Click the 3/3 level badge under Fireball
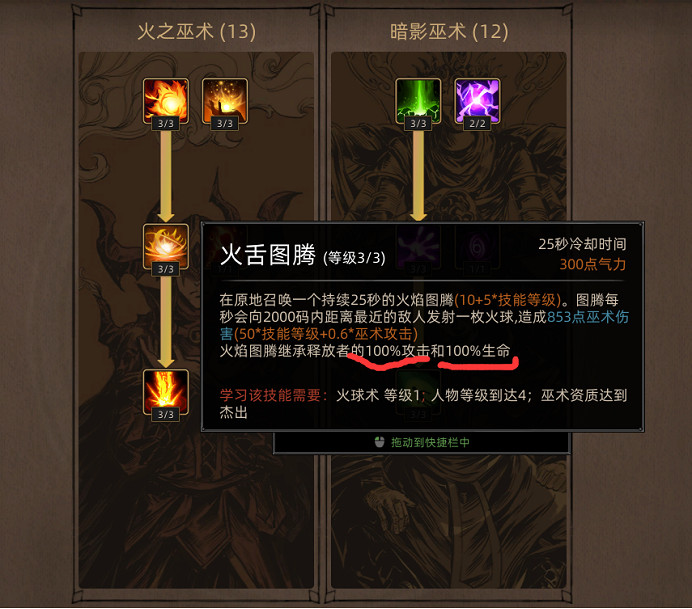Screen dimensions: 692x609 (x=165, y=124)
